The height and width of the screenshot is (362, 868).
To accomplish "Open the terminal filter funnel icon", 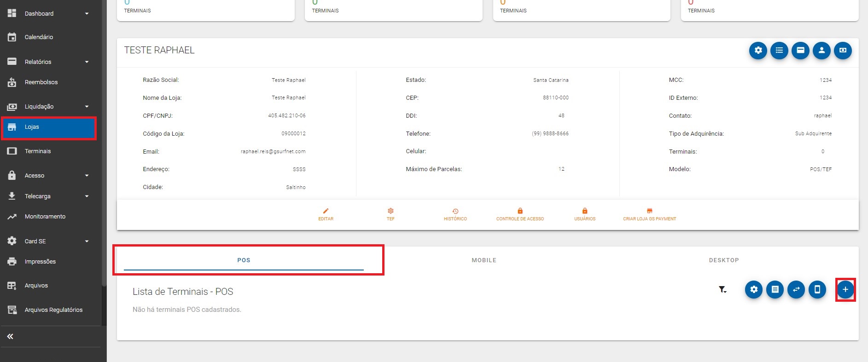I will coord(722,290).
